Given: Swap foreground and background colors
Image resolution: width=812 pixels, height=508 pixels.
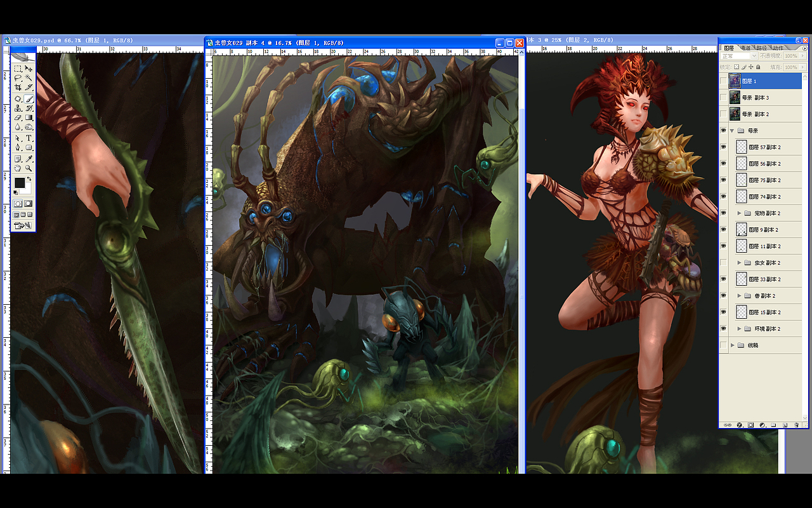Looking at the screenshot, I should coord(29,179).
